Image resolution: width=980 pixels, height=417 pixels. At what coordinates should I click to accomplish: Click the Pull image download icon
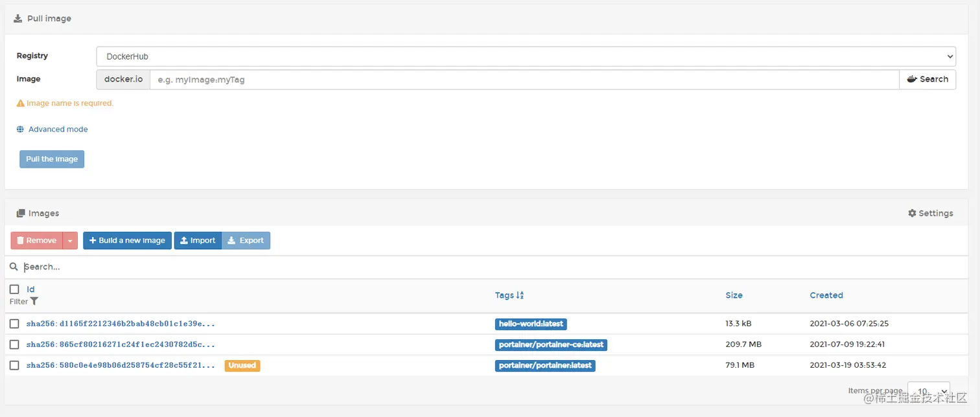click(17, 19)
